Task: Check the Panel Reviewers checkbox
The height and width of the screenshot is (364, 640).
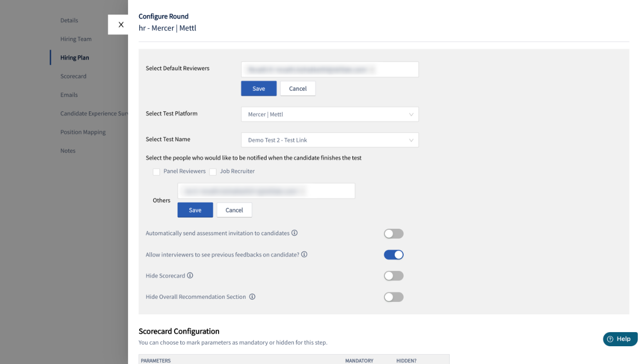Action: [156, 172]
